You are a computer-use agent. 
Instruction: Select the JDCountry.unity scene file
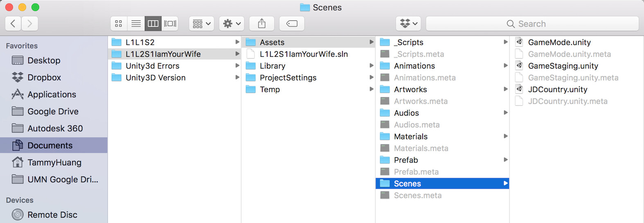pyautogui.click(x=557, y=89)
